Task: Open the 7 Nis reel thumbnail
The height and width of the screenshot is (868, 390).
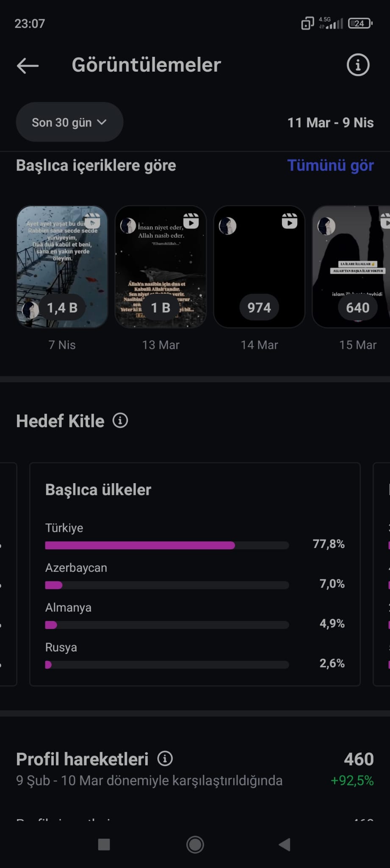Action: (62, 267)
